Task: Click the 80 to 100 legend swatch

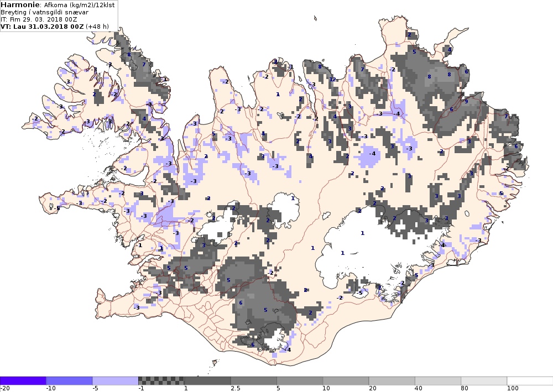Action: (484, 381)
